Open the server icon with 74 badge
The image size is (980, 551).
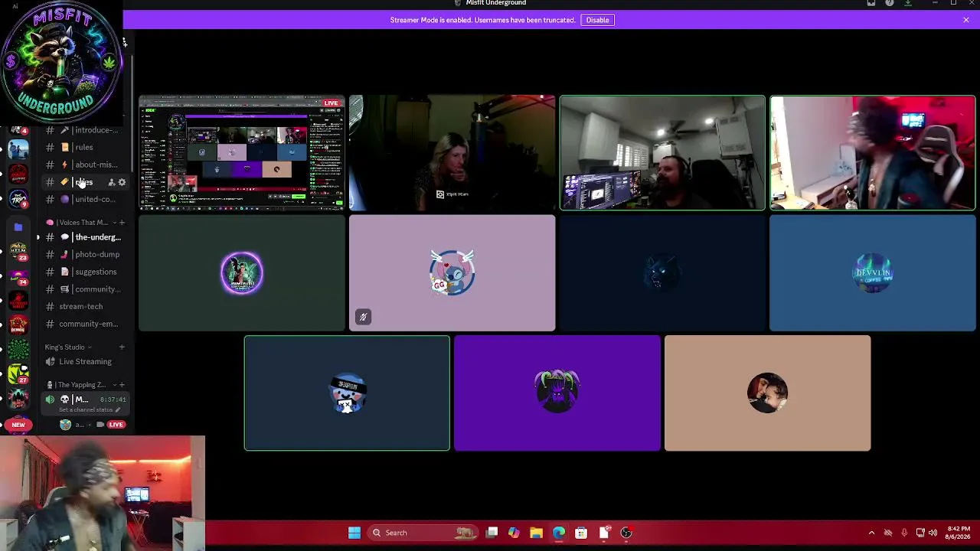18,275
